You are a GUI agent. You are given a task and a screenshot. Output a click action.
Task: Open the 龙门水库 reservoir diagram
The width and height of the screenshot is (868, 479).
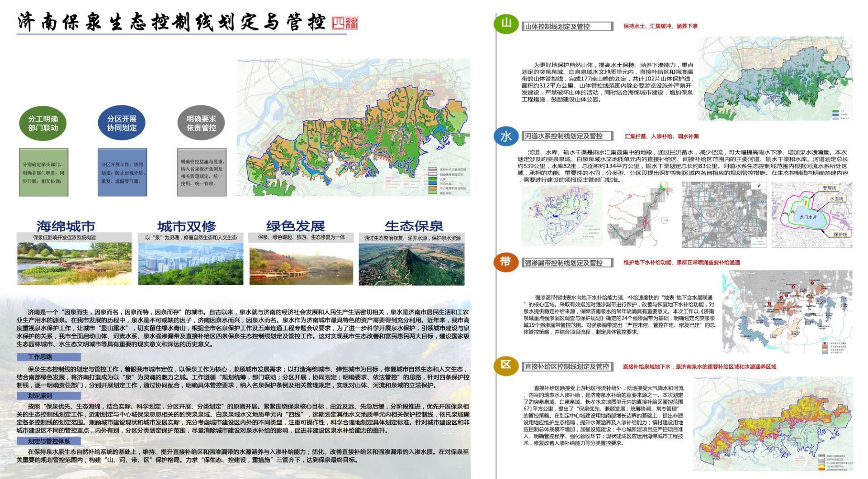click(x=812, y=215)
